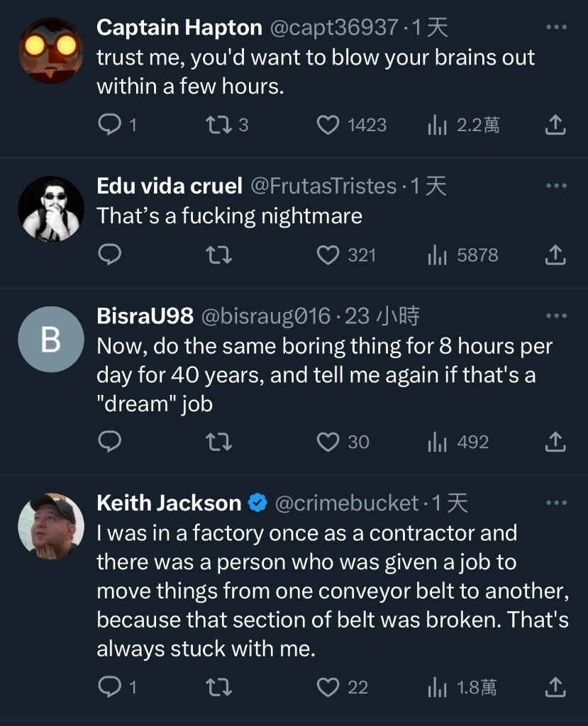Retweet BisraU98's dream job tweet

(218, 442)
